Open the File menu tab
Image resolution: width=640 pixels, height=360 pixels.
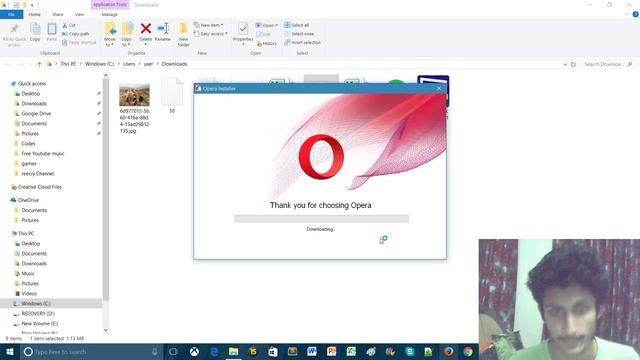click(x=11, y=14)
